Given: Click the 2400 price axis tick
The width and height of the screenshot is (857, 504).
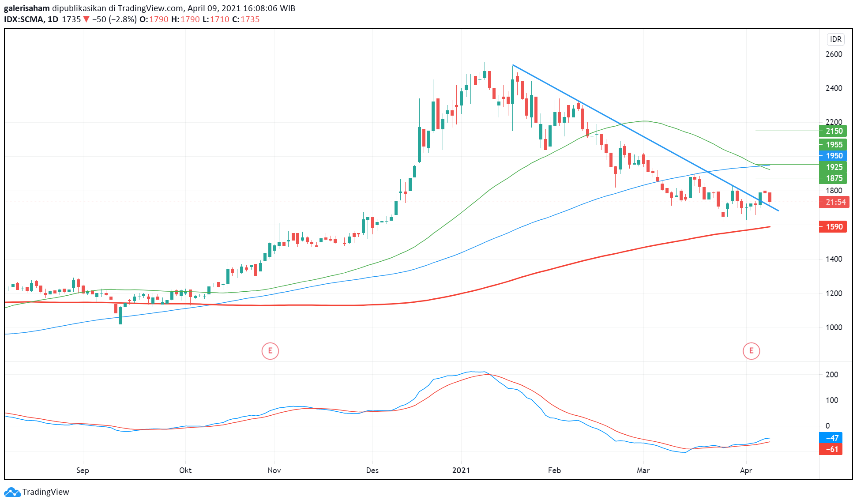Looking at the screenshot, I should coord(834,88).
